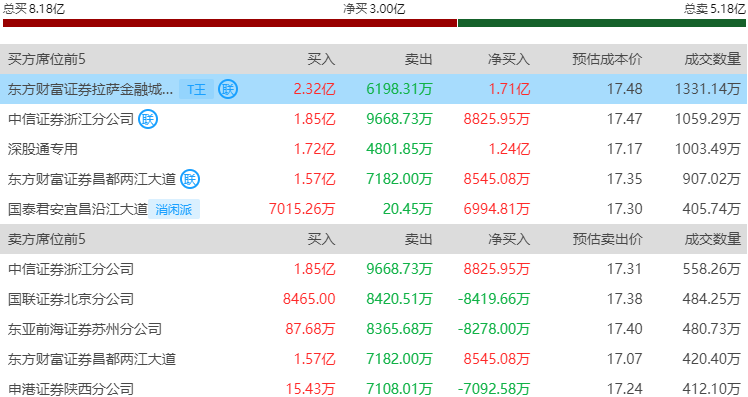Click the 联 icon beside 东方财富证券昌都两江大道 buyer row

tap(190, 179)
